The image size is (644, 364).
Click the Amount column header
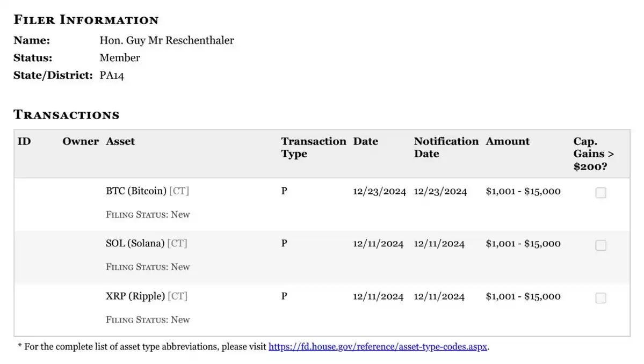[508, 141]
